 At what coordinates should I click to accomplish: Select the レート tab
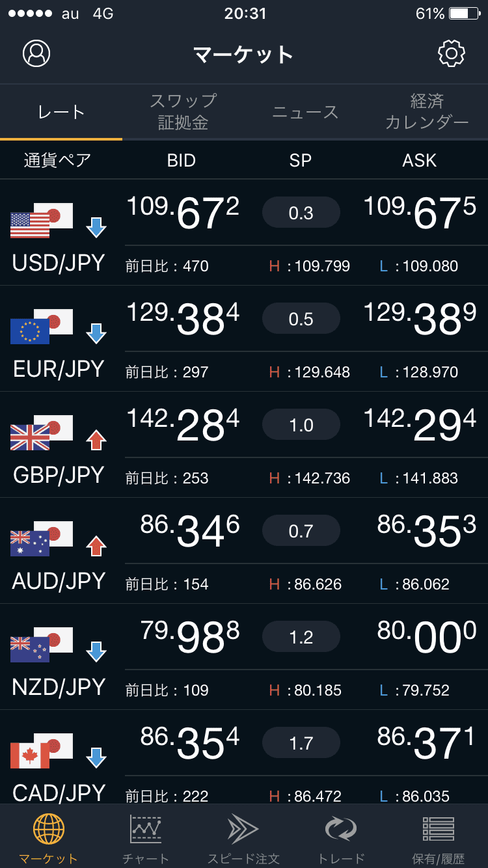click(x=61, y=111)
